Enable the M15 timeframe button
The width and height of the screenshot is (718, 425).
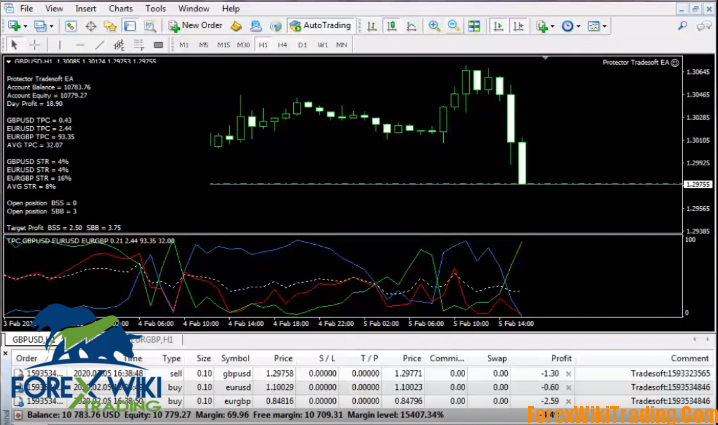(x=222, y=45)
